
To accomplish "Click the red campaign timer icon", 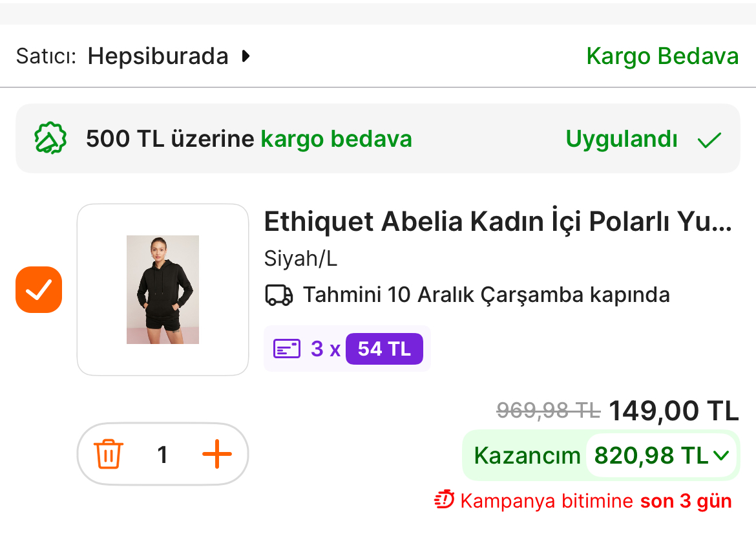I will coord(445,500).
